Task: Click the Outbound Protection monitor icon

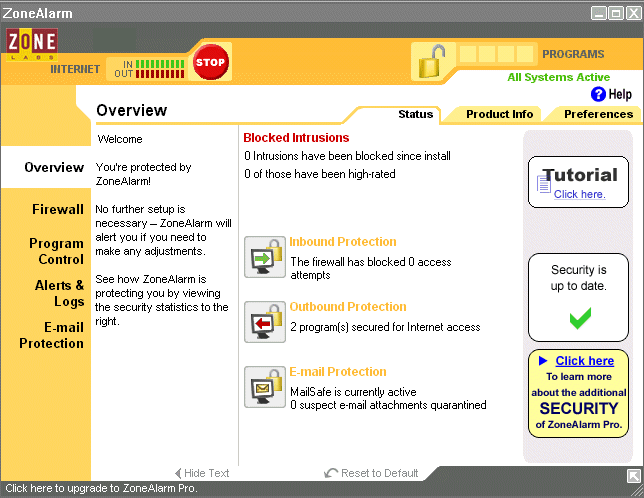Action: tap(265, 322)
